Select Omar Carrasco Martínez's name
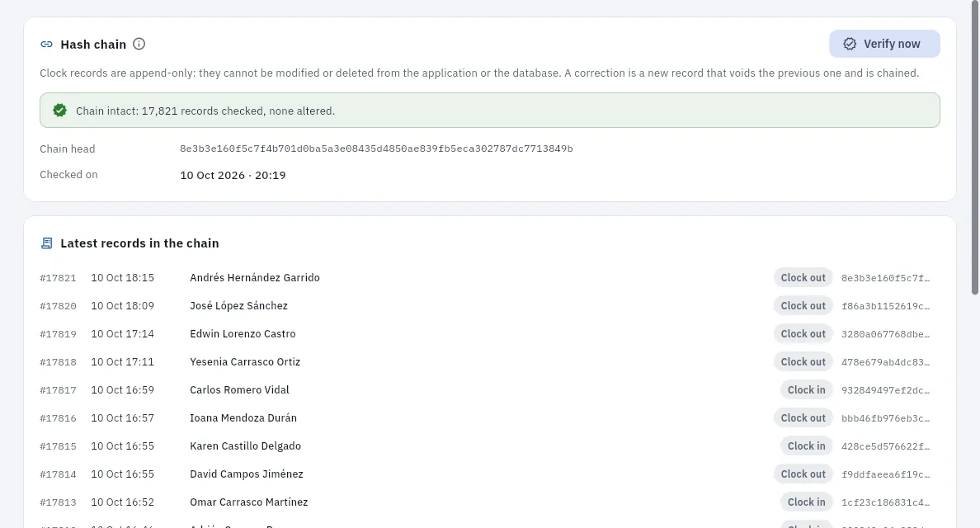Screen dimensions: 980x528 pyautogui.click(x=249, y=502)
